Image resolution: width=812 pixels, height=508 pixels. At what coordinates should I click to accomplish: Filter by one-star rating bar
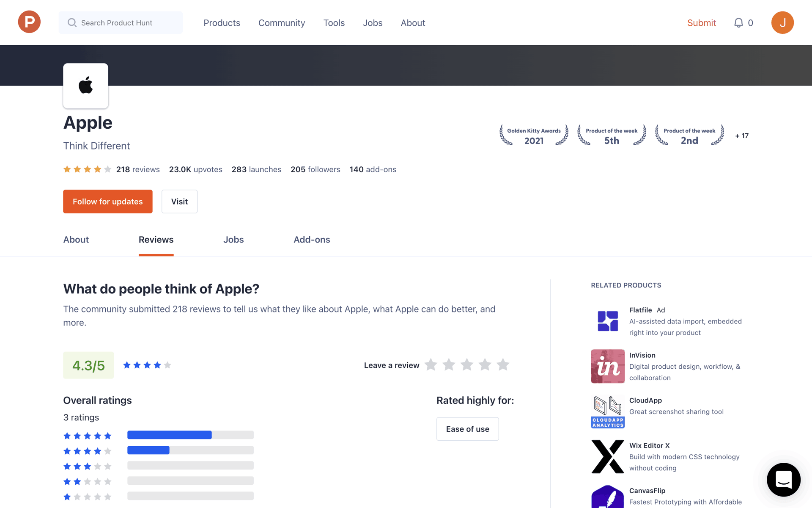tap(190, 496)
